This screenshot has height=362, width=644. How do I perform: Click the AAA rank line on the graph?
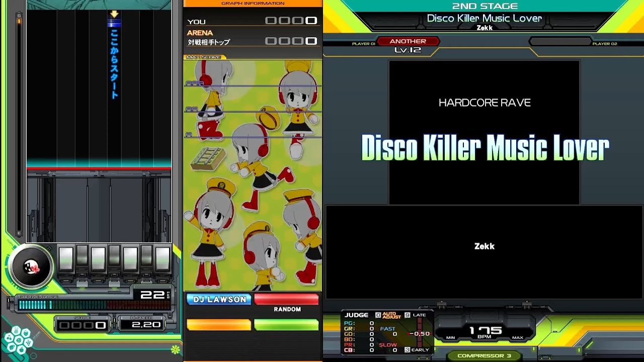click(x=253, y=86)
